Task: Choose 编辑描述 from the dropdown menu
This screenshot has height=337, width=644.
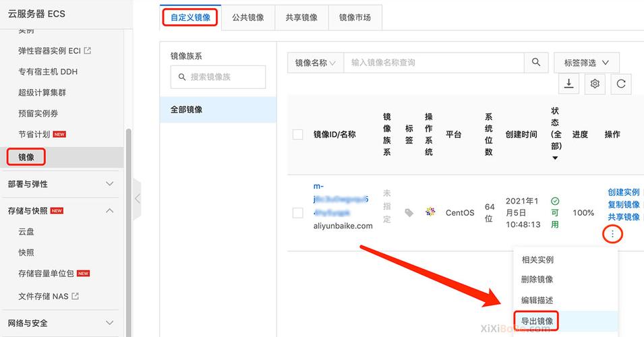Action: tap(537, 300)
